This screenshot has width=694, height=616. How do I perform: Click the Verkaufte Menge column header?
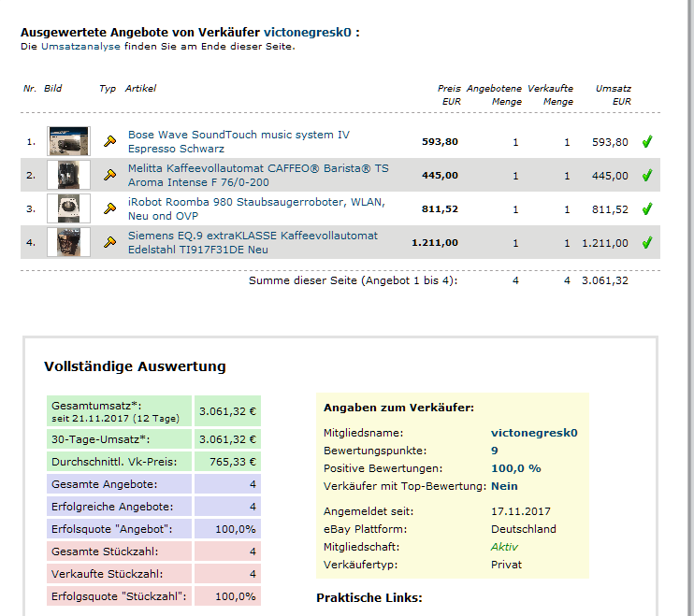(x=550, y=94)
